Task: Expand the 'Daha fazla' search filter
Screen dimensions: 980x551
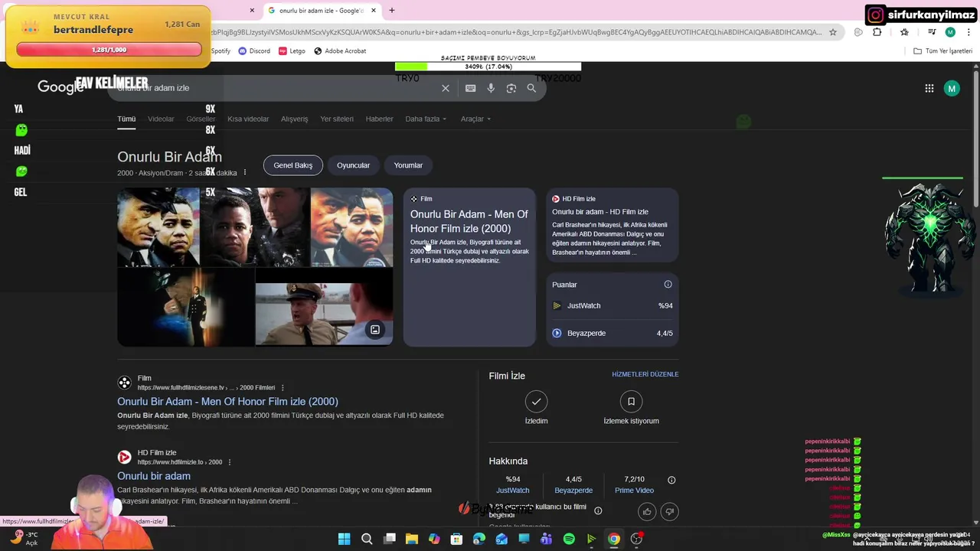Action: click(x=426, y=119)
